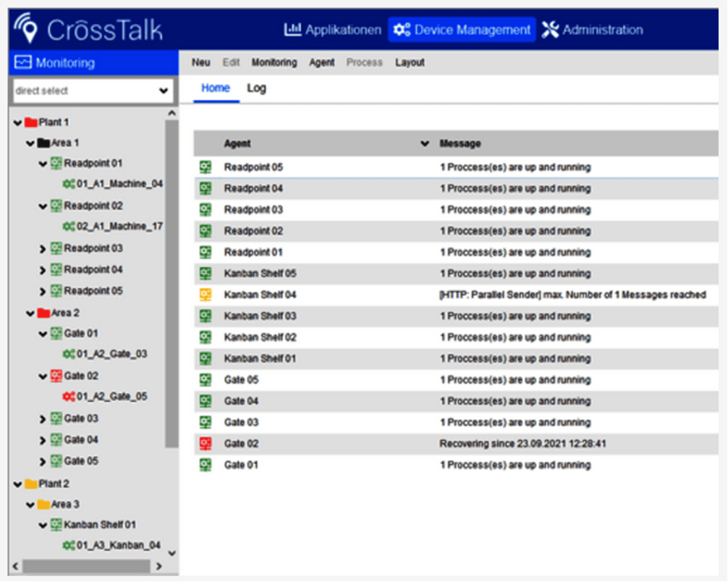The width and height of the screenshot is (728, 582).
Task: Click the red Gate 02 status icon in table
Action: [206, 444]
